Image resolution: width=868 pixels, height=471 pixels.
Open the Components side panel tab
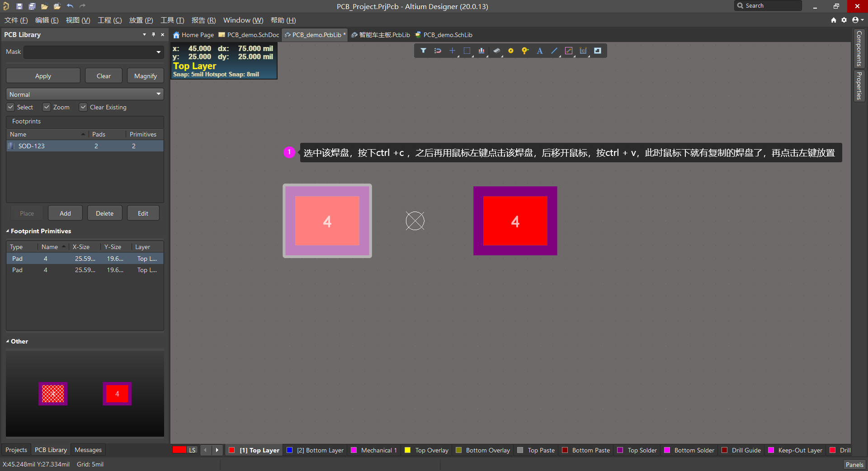click(x=859, y=48)
